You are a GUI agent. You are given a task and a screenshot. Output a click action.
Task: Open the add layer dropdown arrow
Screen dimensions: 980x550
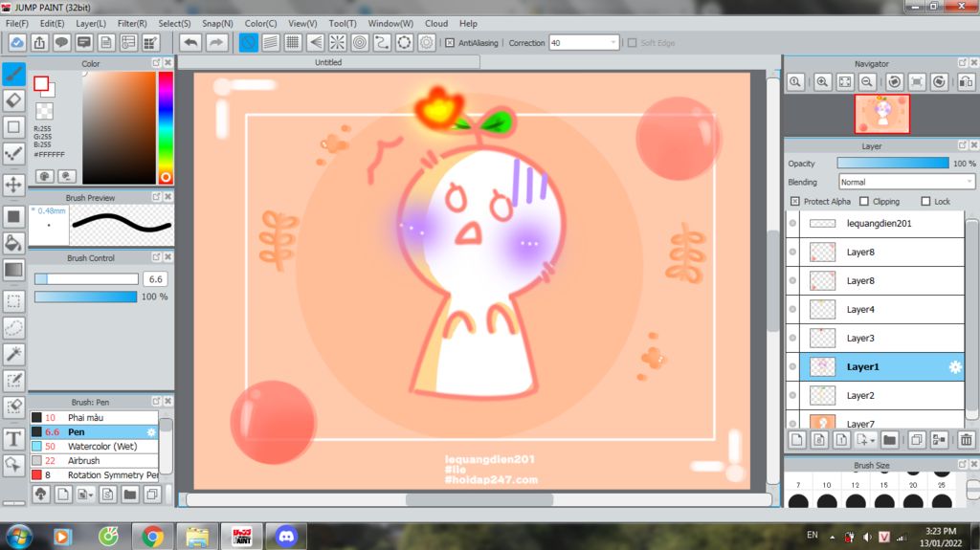[872, 441]
